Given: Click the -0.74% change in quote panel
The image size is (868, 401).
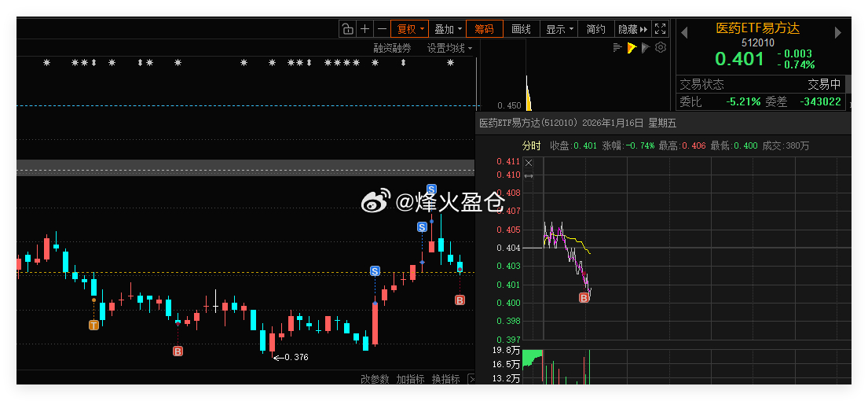Looking at the screenshot, I should pos(796,64).
